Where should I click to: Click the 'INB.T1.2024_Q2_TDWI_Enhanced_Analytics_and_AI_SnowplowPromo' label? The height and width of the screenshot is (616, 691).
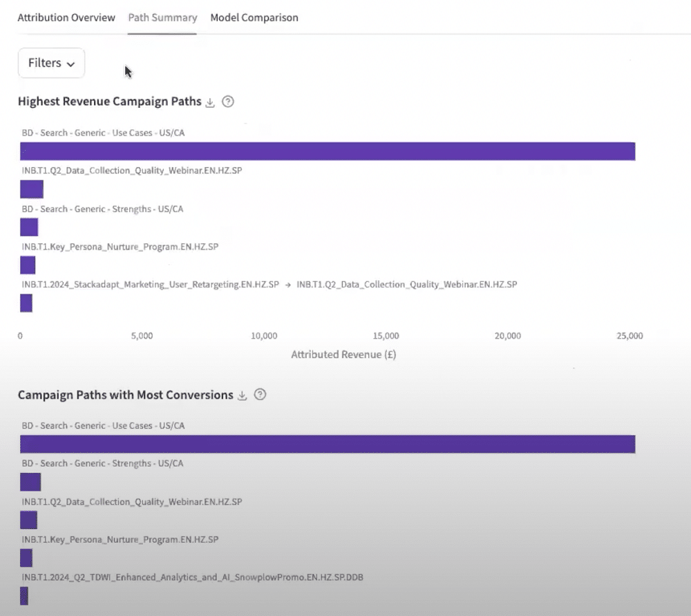[x=193, y=578]
